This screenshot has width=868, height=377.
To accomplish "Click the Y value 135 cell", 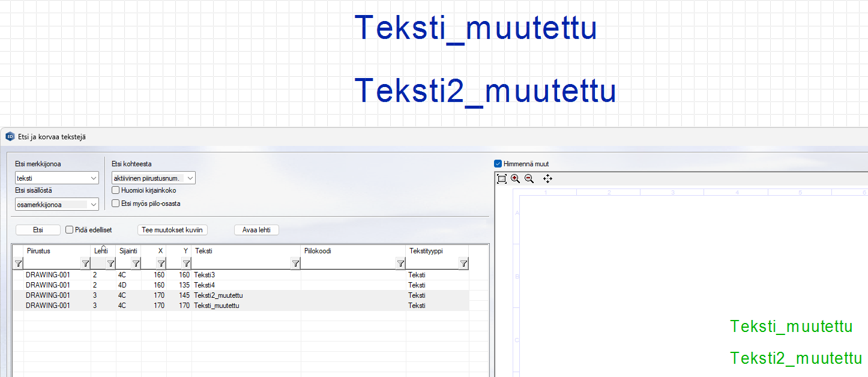I will (179, 285).
